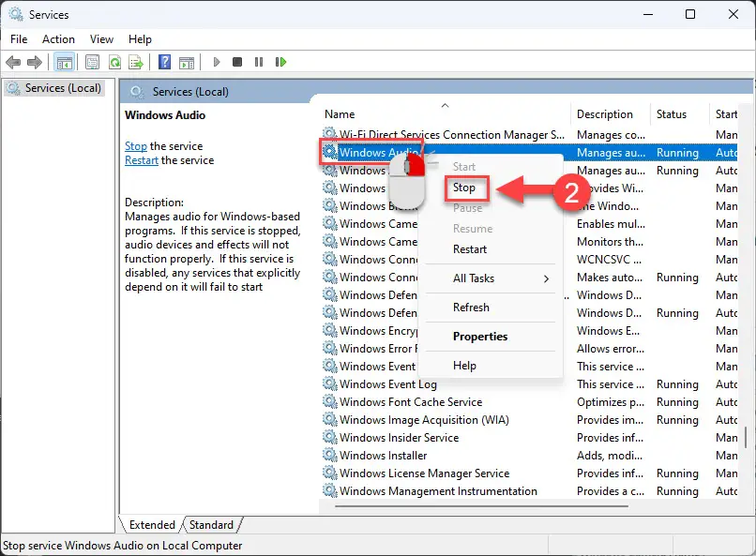The height and width of the screenshot is (556, 756).
Task: Pause the service using the pause icon
Action: point(259,62)
